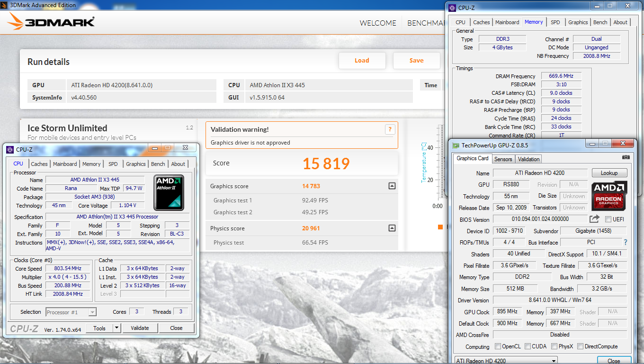Collapse the Graphics score section arrow
Image resolution: width=644 pixels, height=364 pixels.
pos(392,186)
